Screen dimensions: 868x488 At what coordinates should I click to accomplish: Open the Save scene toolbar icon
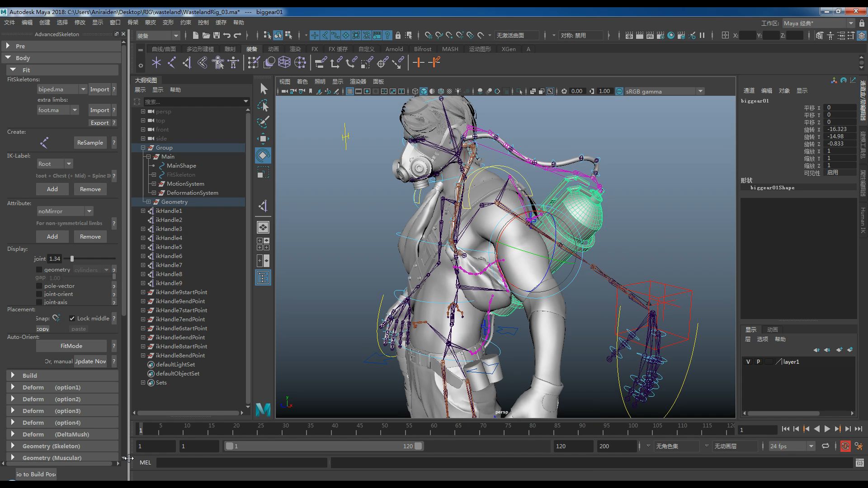coord(217,35)
